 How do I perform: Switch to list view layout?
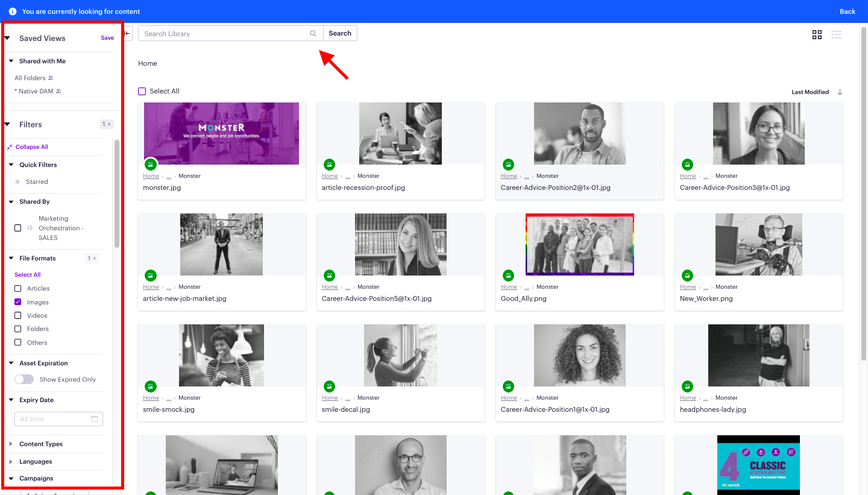pos(837,34)
